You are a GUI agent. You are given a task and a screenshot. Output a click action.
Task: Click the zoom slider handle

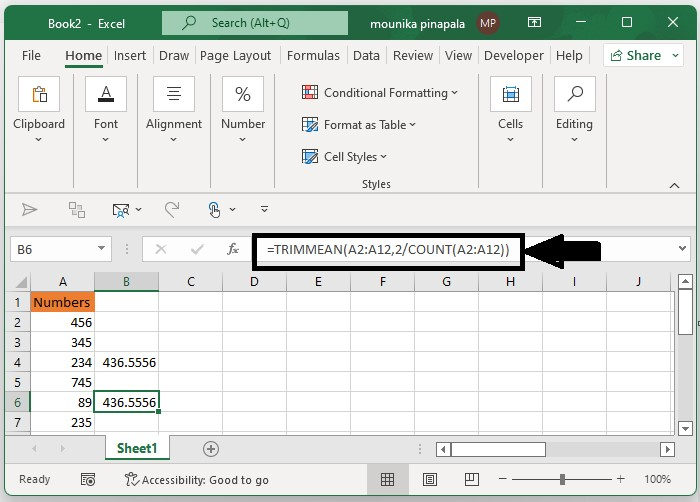(x=562, y=479)
